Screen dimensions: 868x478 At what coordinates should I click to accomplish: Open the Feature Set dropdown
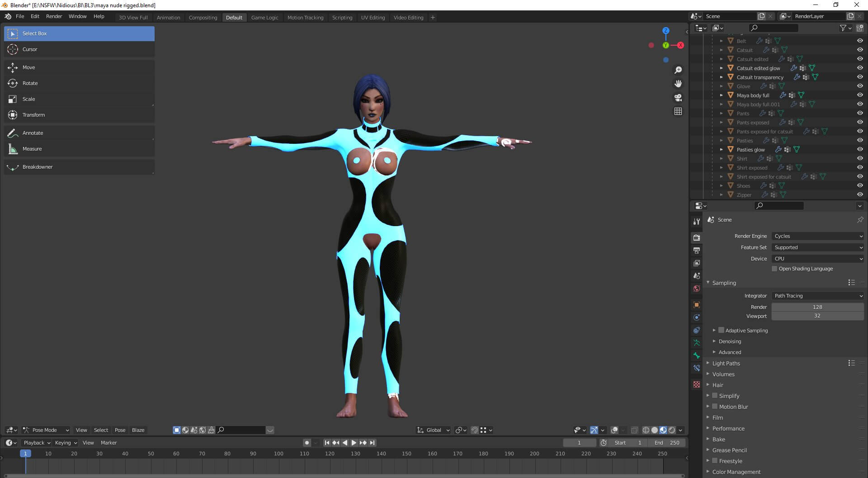click(x=817, y=247)
